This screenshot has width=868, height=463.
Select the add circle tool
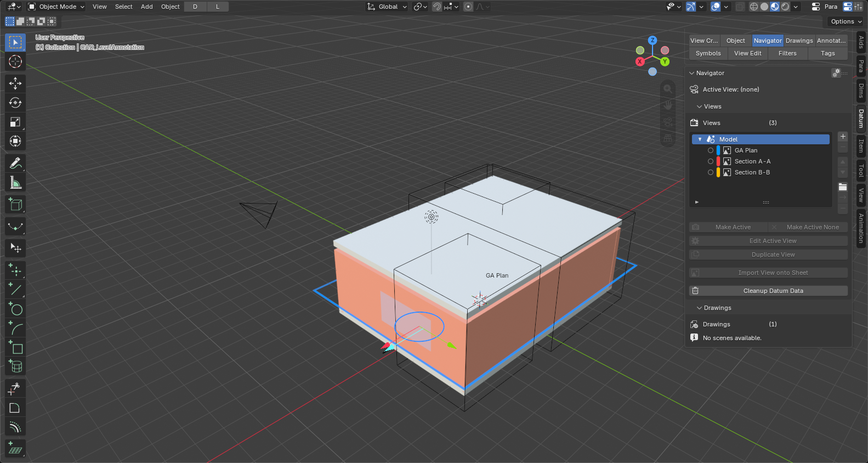[15, 309]
